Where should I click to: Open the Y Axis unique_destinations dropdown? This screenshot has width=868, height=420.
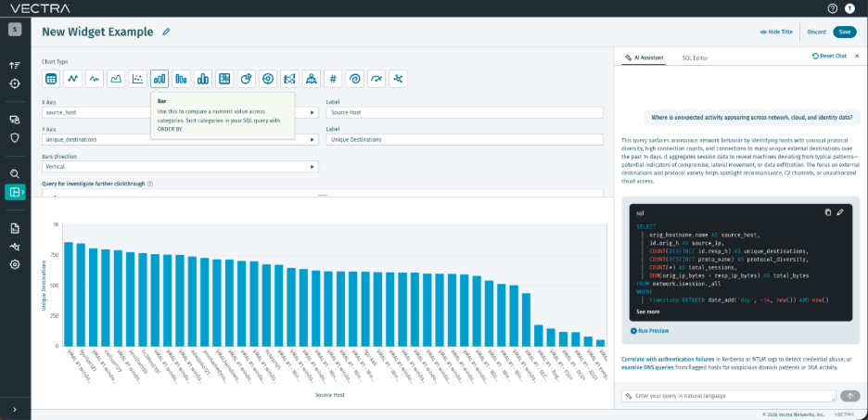[181, 139]
